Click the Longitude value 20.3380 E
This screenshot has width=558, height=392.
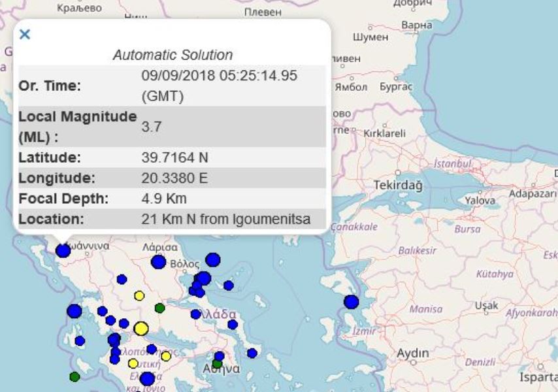(x=174, y=178)
